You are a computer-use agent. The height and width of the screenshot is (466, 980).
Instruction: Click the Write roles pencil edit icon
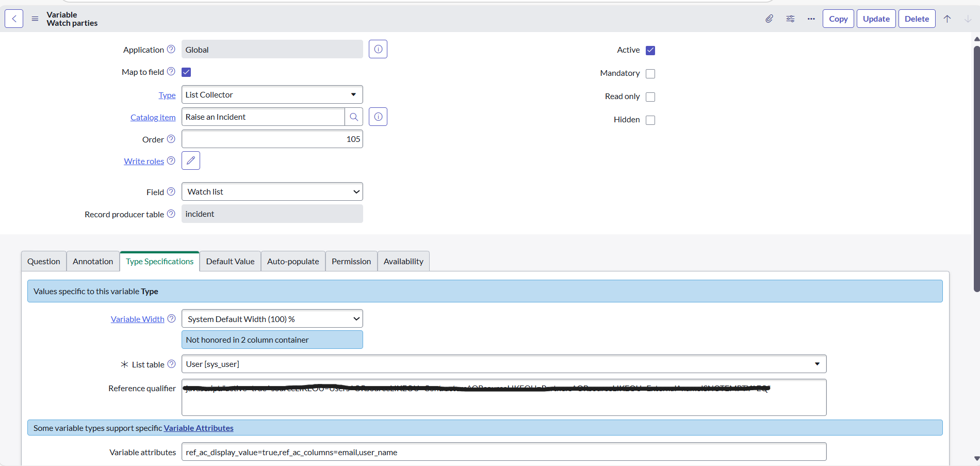point(191,161)
